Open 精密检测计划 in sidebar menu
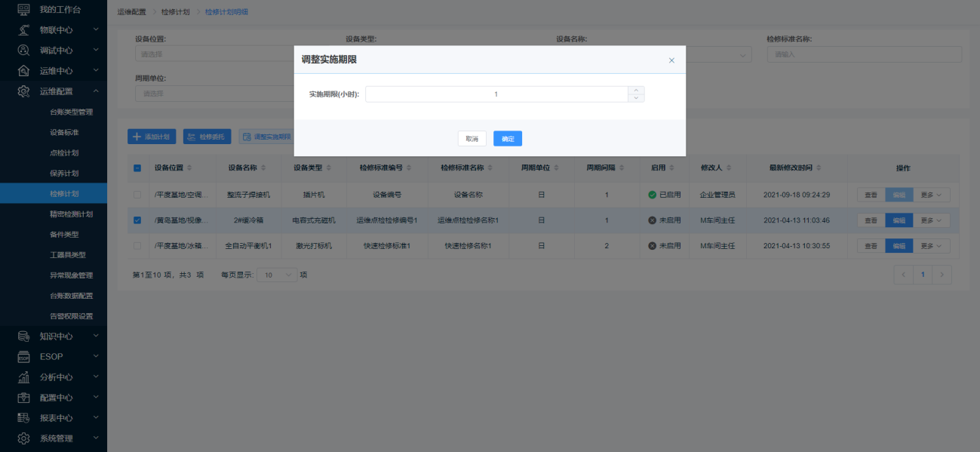This screenshot has height=452, width=980. pos(71,214)
